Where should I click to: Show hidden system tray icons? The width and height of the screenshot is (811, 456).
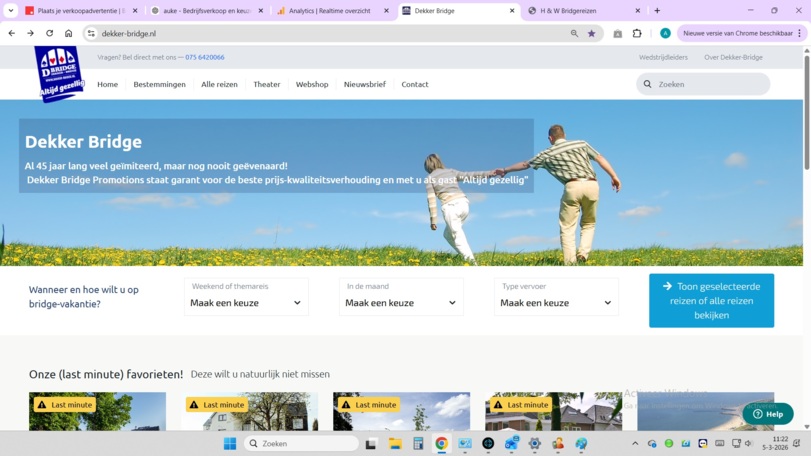click(x=634, y=443)
